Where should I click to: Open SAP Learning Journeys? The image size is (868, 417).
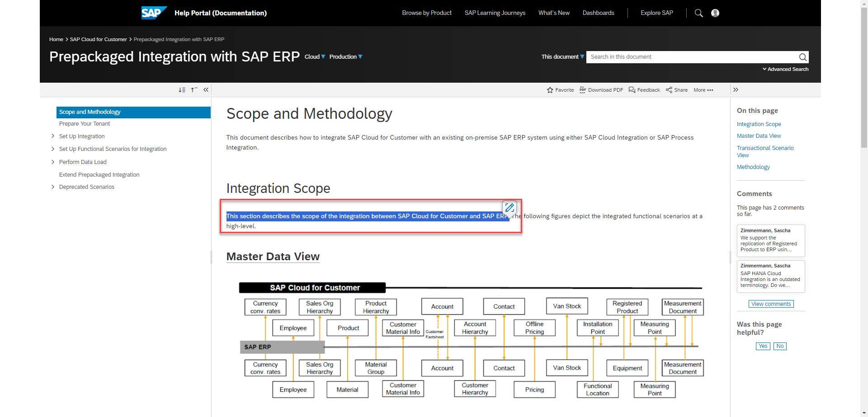[x=495, y=13]
